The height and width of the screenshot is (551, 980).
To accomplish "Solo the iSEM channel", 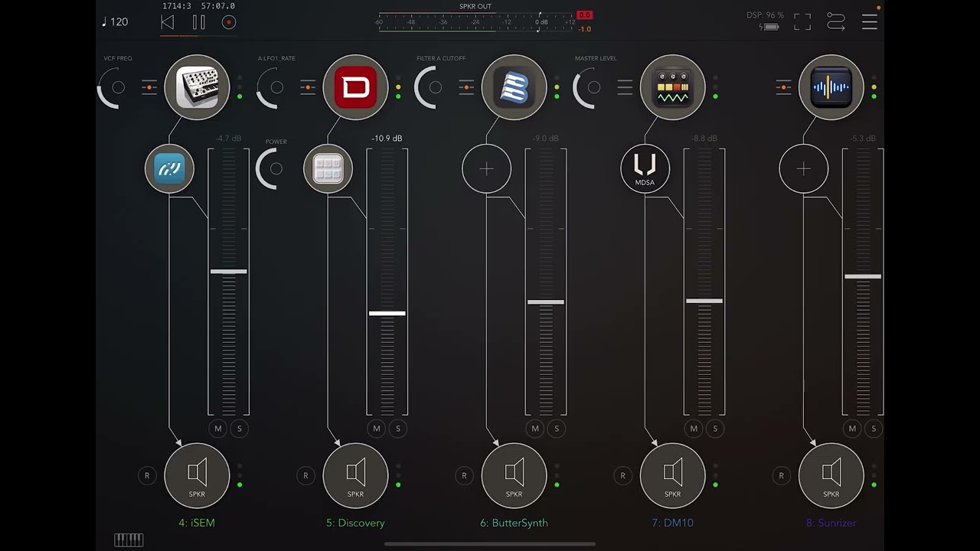I will pyautogui.click(x=240, y=429).
